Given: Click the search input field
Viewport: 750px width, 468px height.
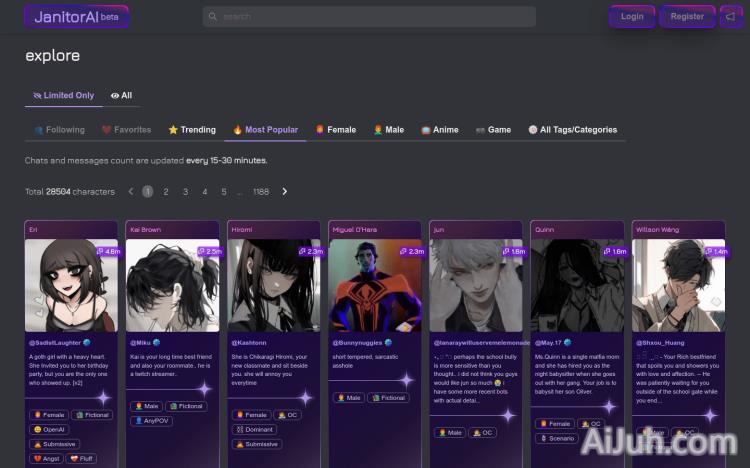Looking at the screenshot, I should click(369, 17).
